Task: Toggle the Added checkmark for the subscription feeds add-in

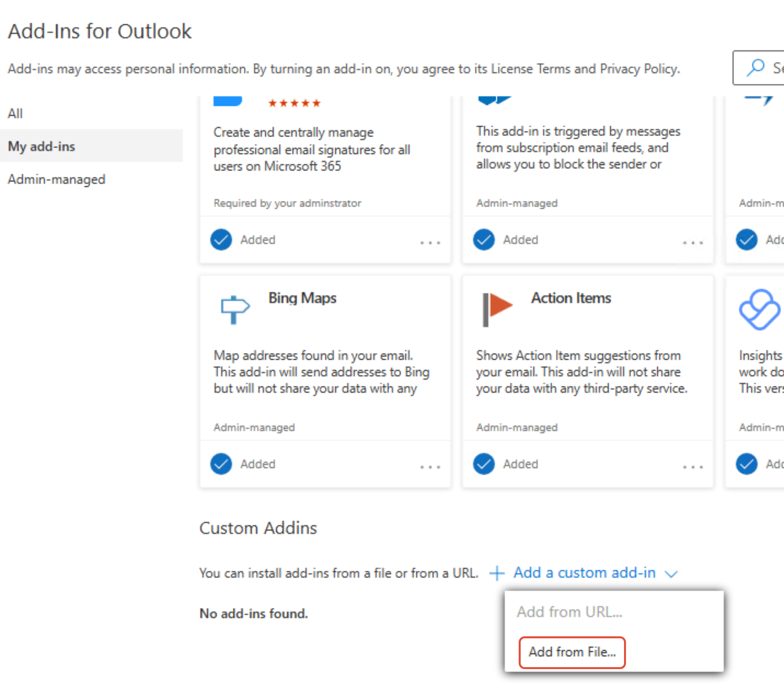Action: point(484,240)
